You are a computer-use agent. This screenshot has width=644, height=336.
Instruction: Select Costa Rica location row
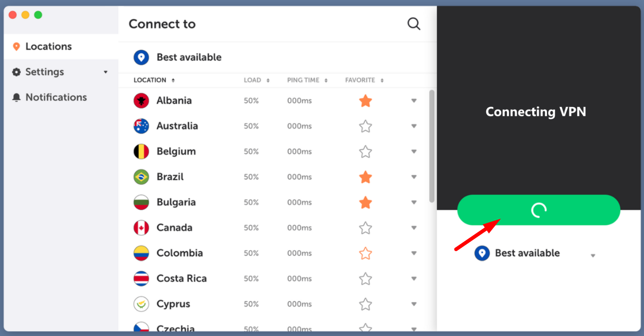[x=274, y=278]
